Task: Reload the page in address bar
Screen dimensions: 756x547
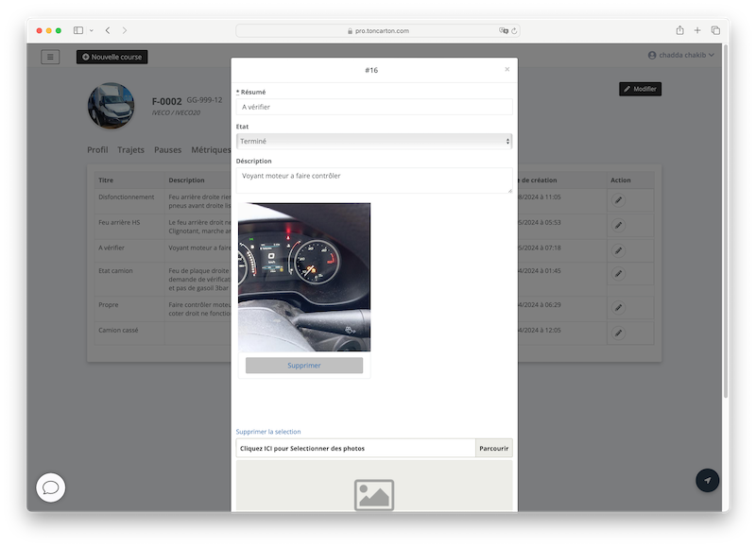Action: pos(514,30)
